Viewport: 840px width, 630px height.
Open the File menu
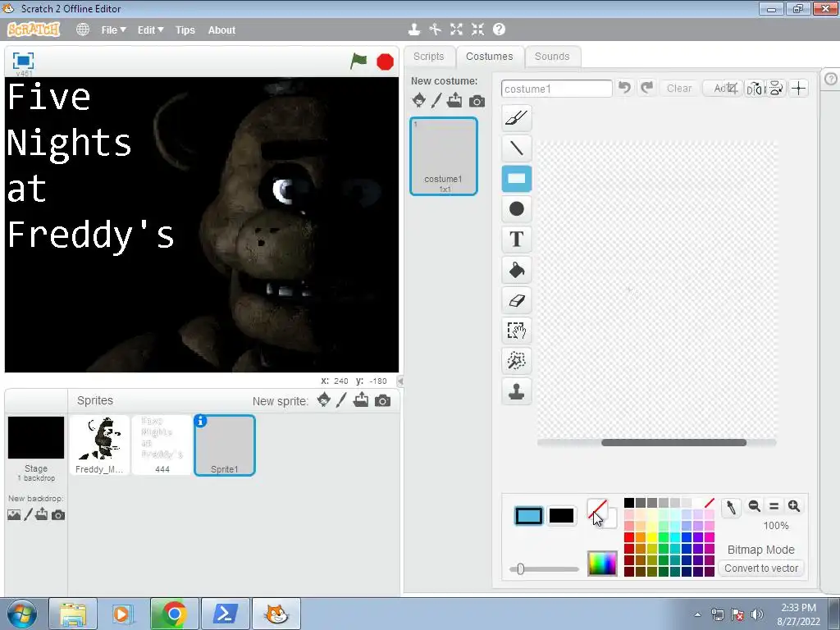coord(113,30)
